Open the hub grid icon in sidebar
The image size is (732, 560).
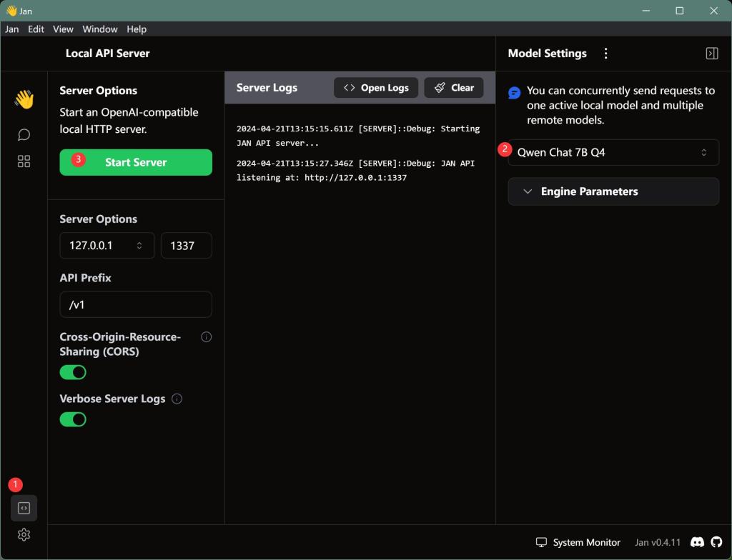[x=24, y=161]
